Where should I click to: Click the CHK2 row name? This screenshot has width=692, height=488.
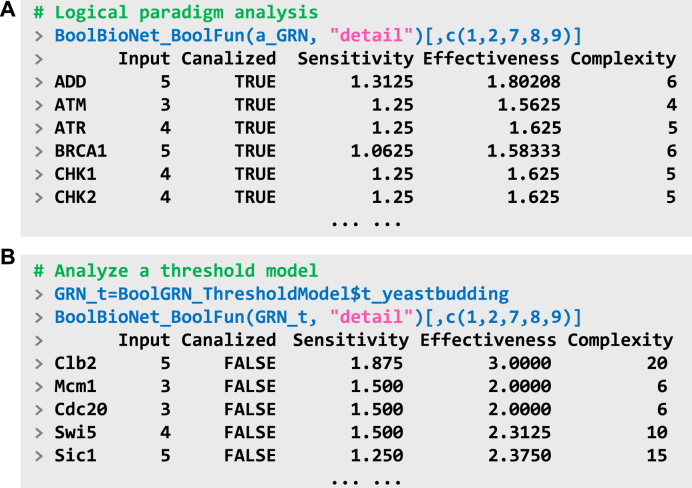click(x=75, y=197)
